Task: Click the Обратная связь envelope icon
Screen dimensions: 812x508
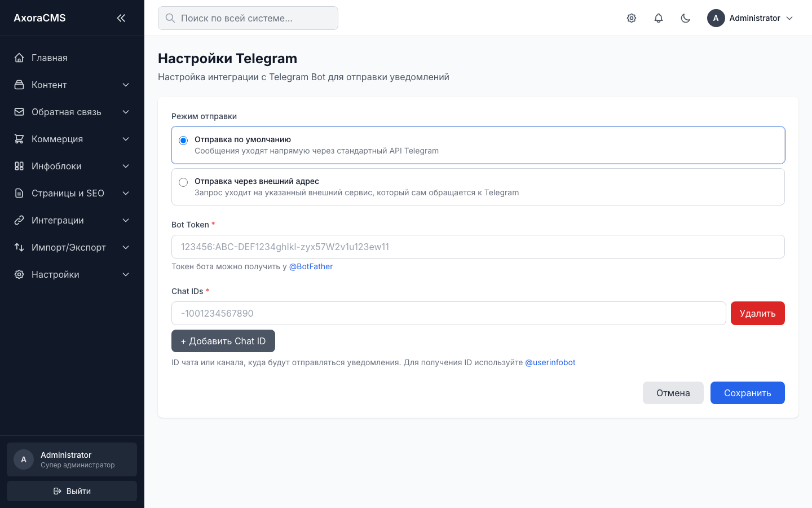Action: [x=19, y=112]
